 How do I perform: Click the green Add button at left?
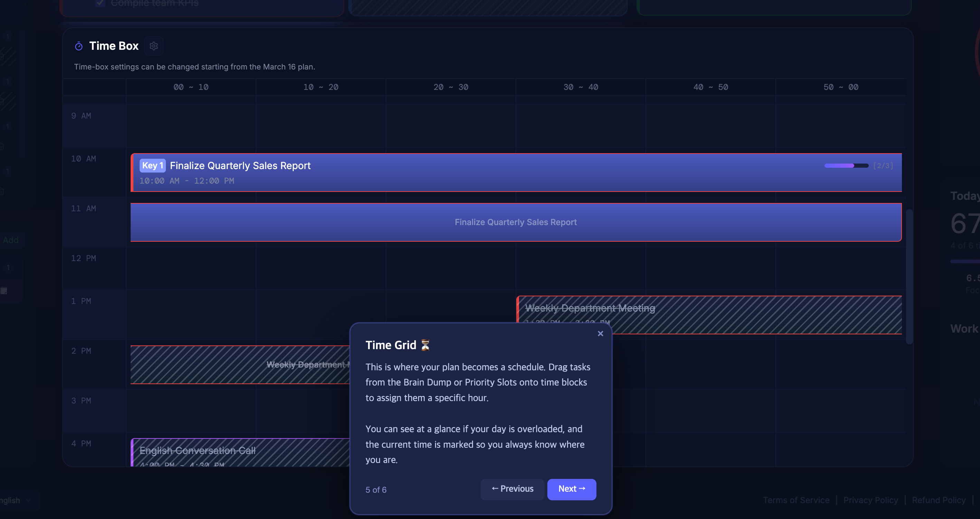pos(11,240)
